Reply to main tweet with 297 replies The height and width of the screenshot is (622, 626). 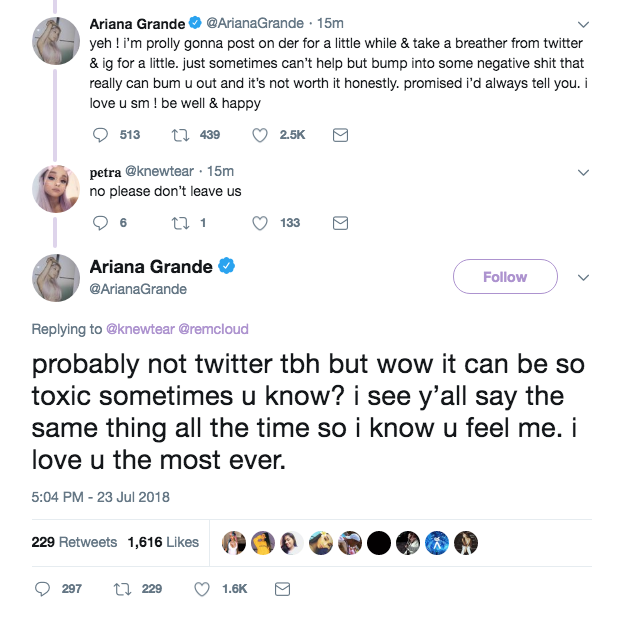click(x=43, y=589)
